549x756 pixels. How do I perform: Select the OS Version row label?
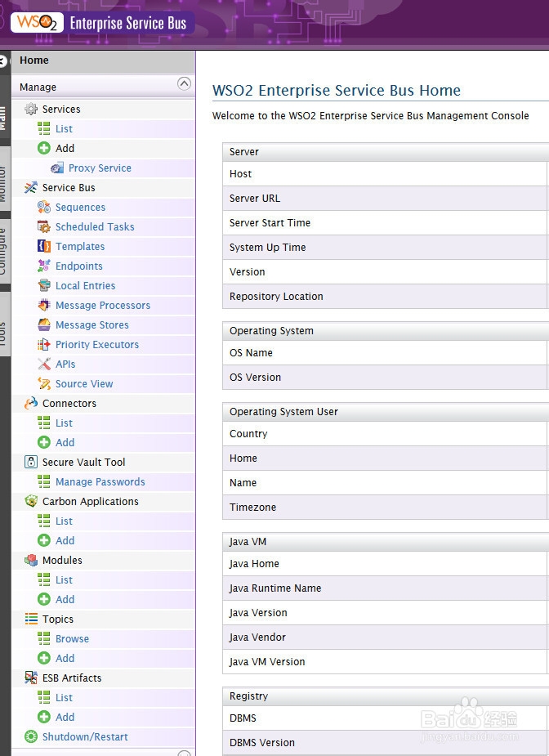click(x=255, y=378)
